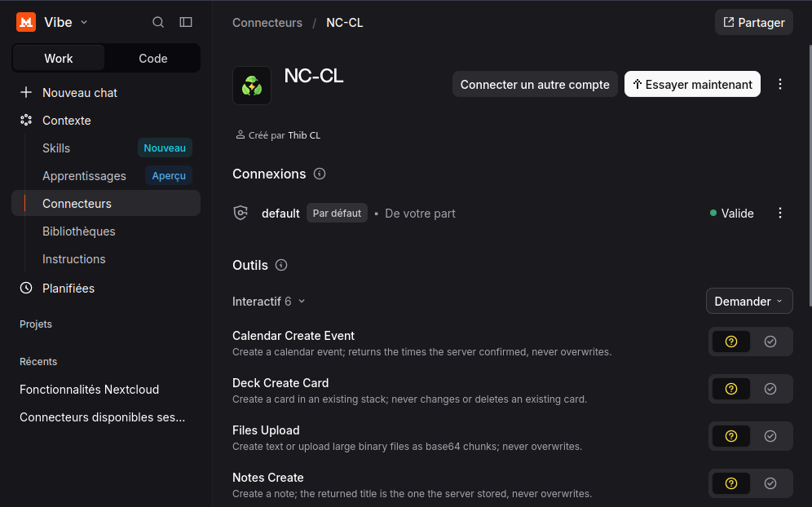Click the Valide status label

(738, 214)
